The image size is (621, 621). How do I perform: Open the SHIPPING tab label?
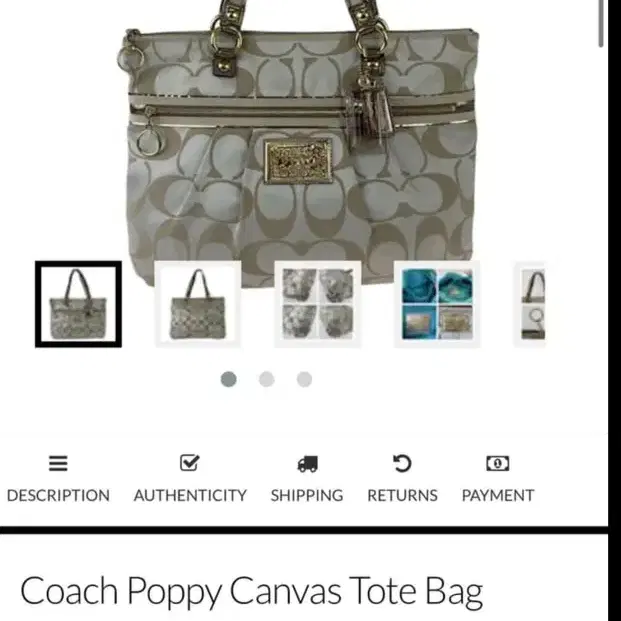307,495
